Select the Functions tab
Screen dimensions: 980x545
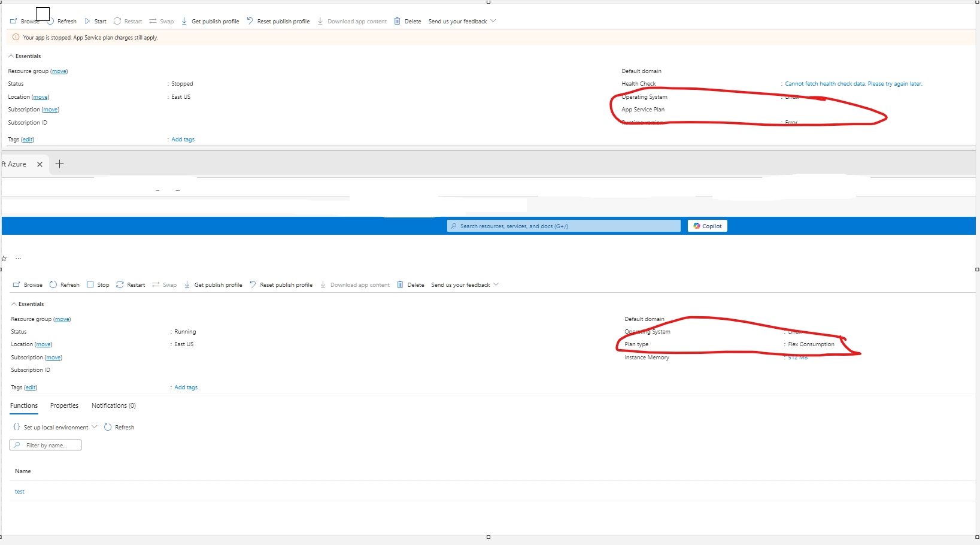coord(24,405)
